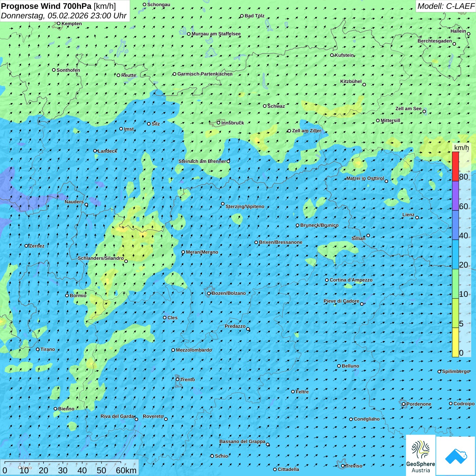
Task: Click the Nauders city marker
Action: [x=86, y=205]
